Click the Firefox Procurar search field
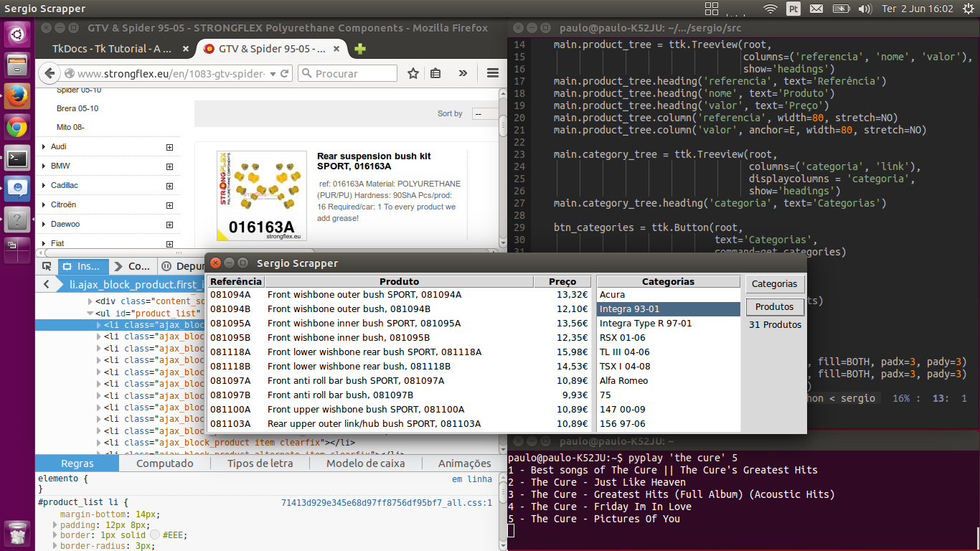Screen dimensions: 980x551 [x=347, y=73]
